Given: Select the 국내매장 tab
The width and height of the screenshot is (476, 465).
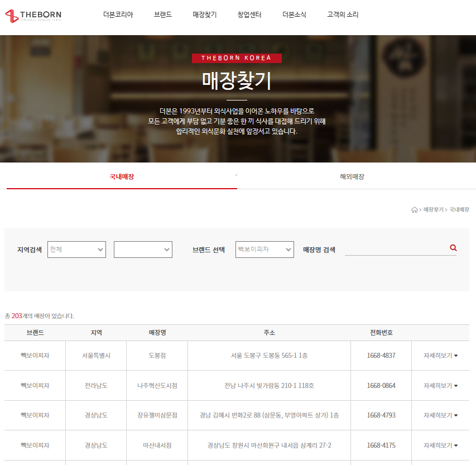Looking at the screenshot, I should [122, 177].
